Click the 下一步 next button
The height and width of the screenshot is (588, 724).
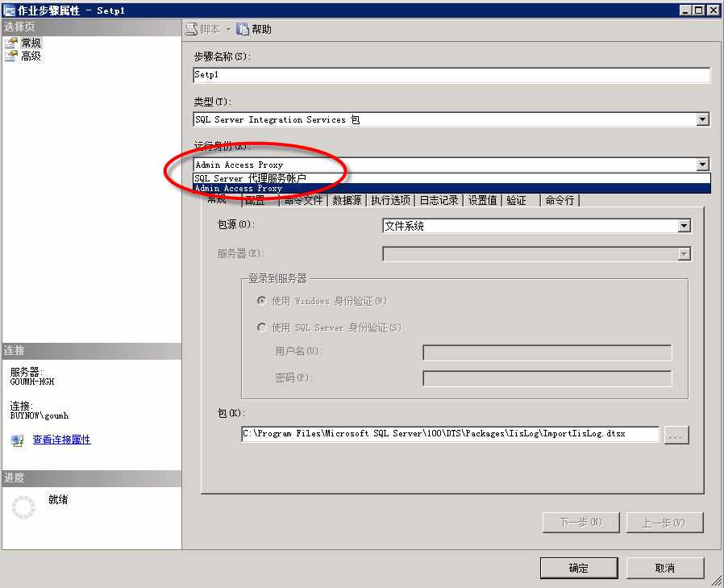pos(580,523)
